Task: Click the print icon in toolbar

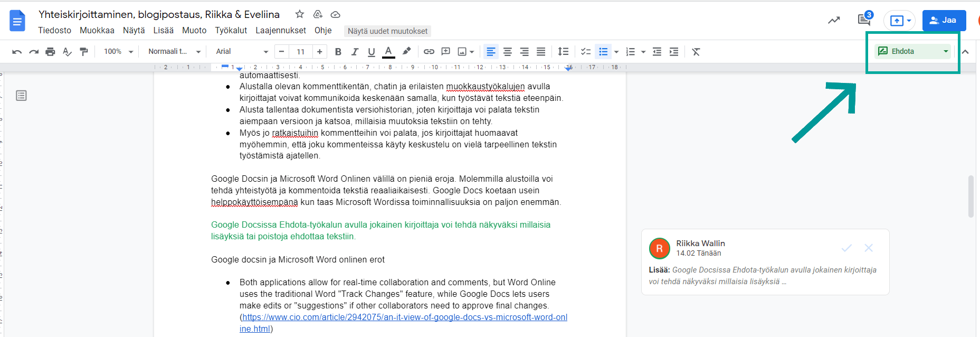Action: pyautogui.click(x=50, y=52)
